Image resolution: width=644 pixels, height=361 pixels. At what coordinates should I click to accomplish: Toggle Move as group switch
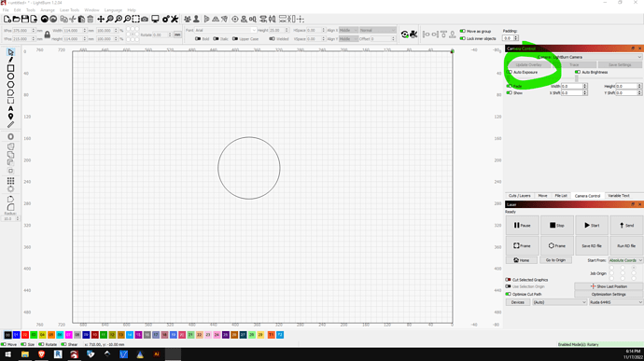tap(462, 31)
